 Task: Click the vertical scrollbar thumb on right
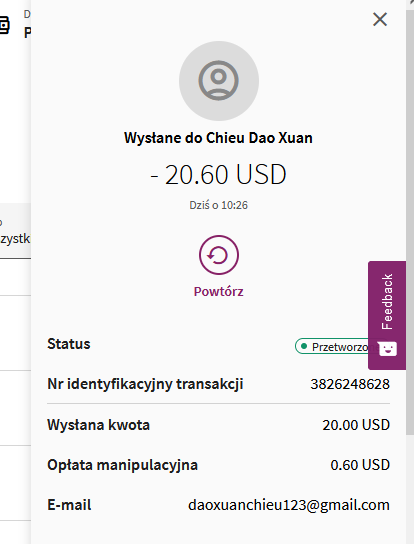410,222
